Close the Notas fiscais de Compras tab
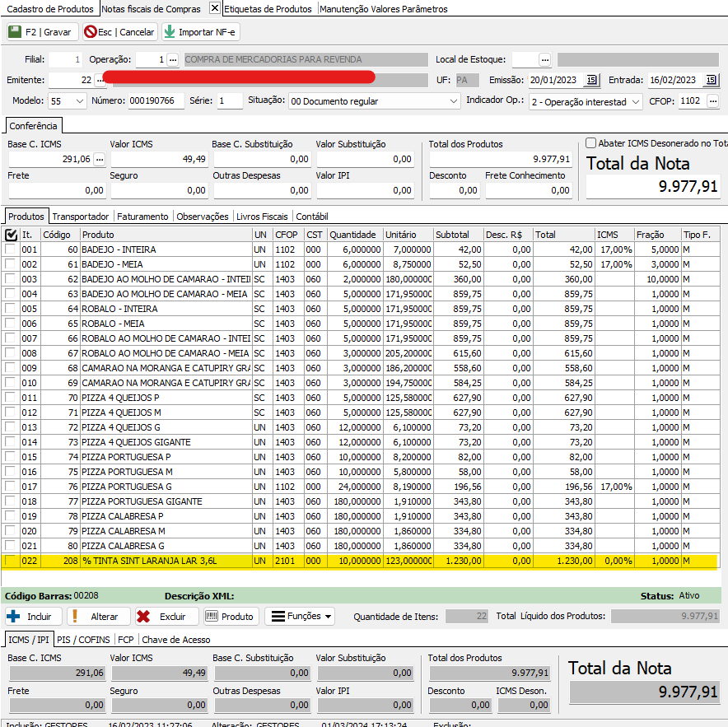The image size is (728, 727). [214, 8]
